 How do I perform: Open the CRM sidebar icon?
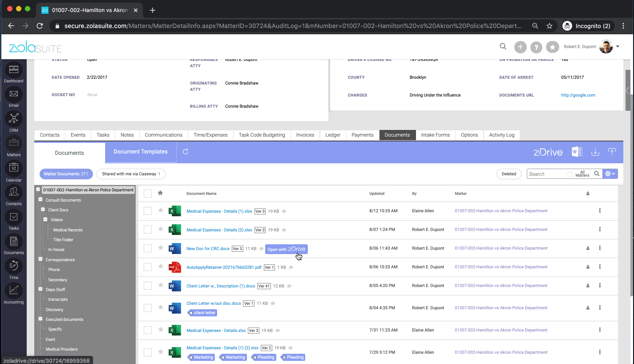point(14,119)
